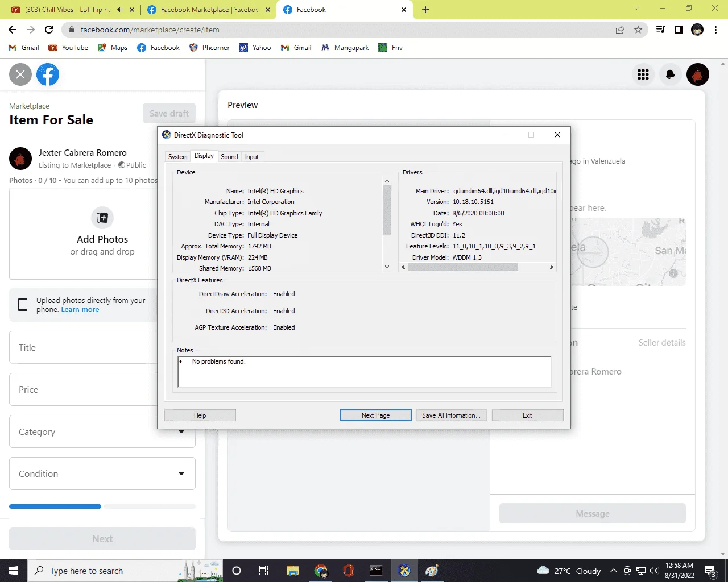Open the volume control in system tray
The height and width of the screenshot is (582, 728).
pos(654,571)
